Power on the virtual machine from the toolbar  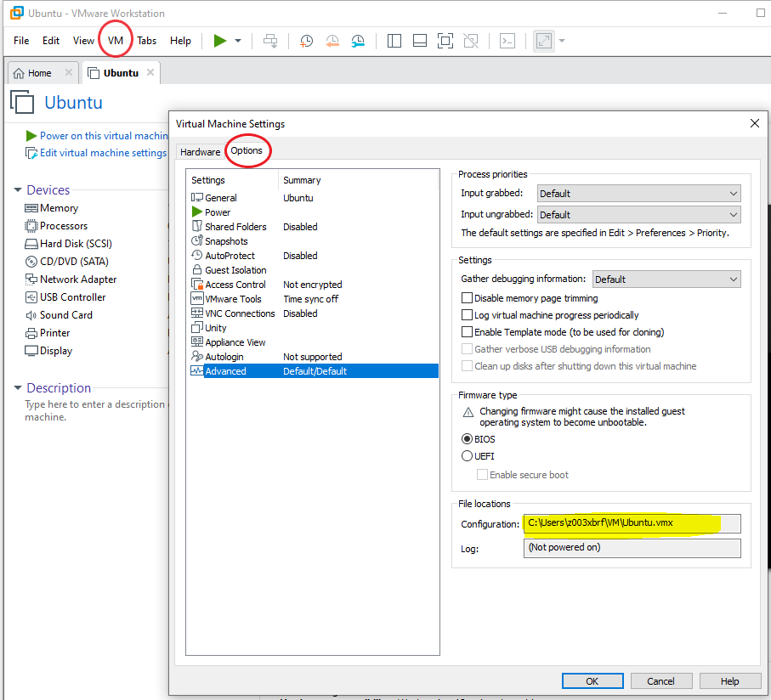pyautogui.click(x=219, y=40)
